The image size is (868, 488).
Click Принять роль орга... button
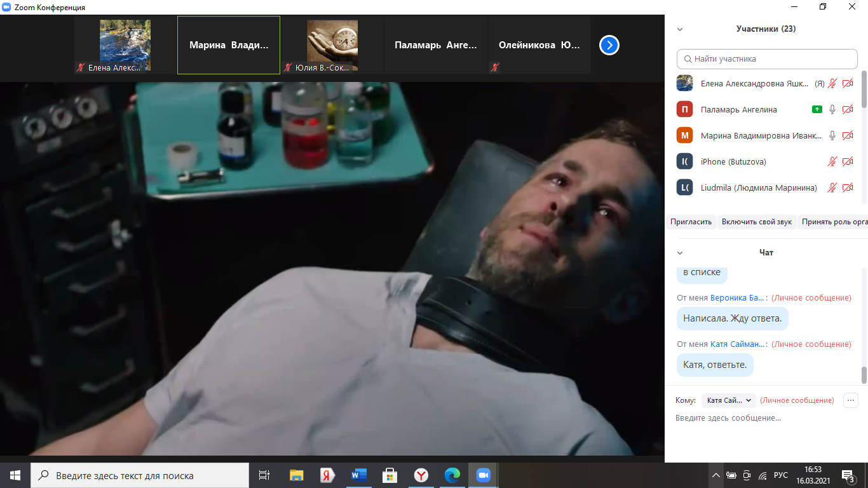[833, 222]
